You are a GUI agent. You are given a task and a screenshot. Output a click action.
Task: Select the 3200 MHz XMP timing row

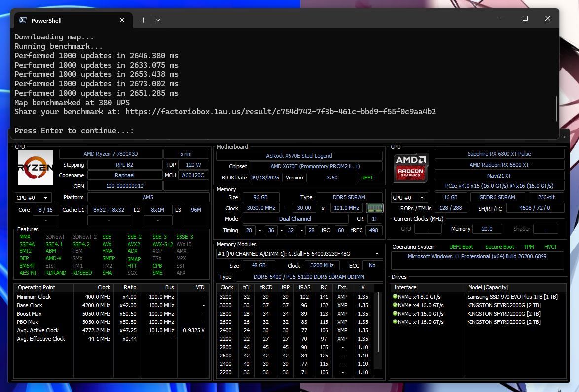[295, 297]
